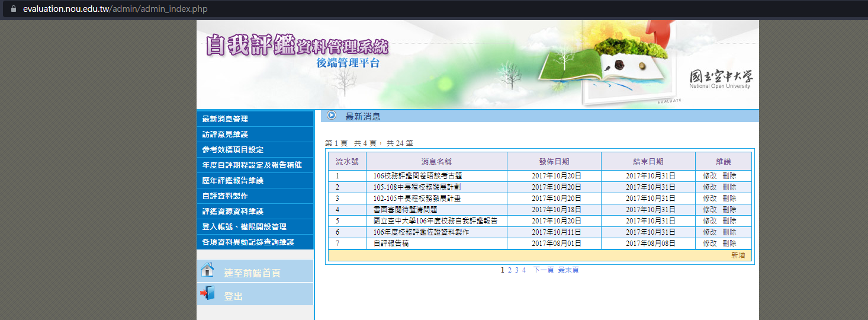
Task: Click the house icon beside 連至前端首頁
Action: point(207,270)
